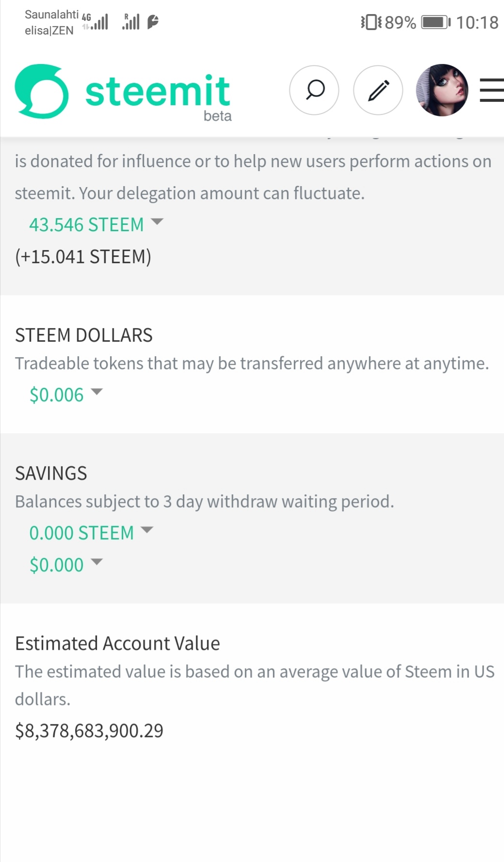Tap the SAVINGS section heading
Image resolution: width=504 pixels, height=862 pixels.
pyautogui.click(x=51, y=473)
